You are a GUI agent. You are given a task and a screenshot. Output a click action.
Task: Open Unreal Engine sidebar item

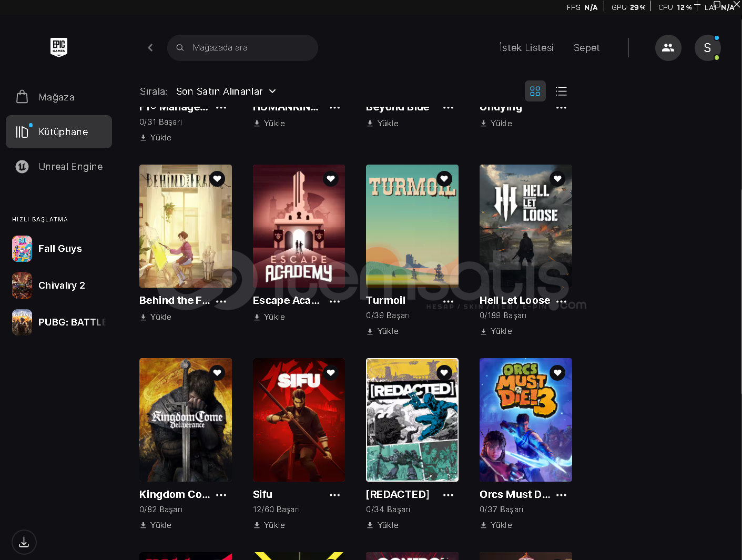tap(59, 167)
